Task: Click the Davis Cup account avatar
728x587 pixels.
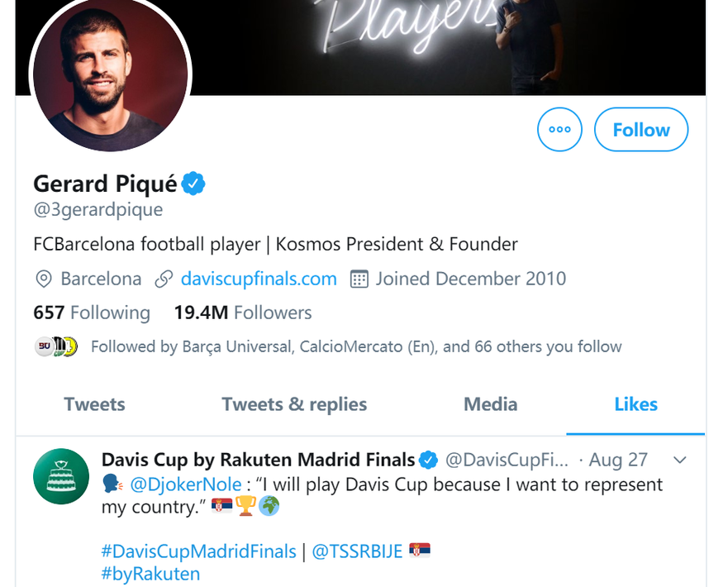Action: click(61, 476)
